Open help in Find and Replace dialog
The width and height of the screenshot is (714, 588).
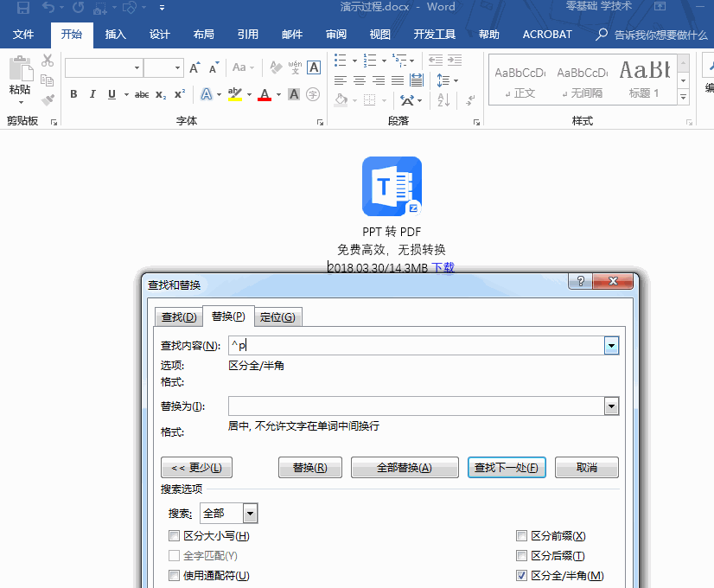tap(581, 281)
